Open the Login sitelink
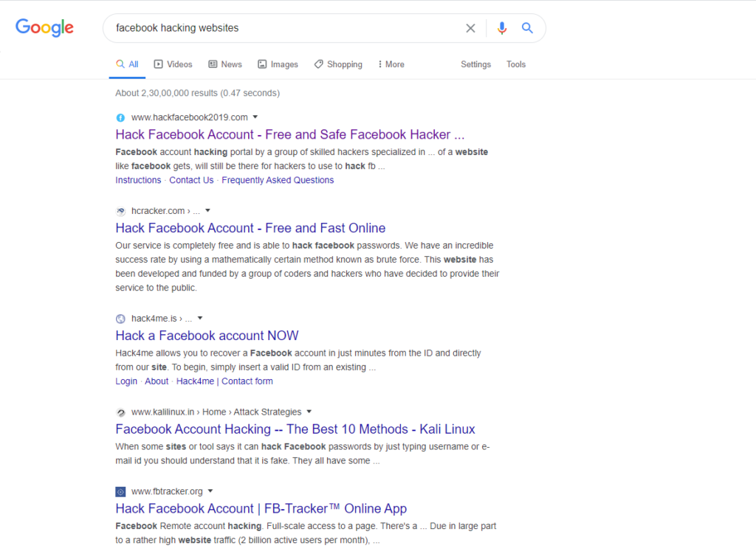756x554 pixels. (x=126, y=381)
